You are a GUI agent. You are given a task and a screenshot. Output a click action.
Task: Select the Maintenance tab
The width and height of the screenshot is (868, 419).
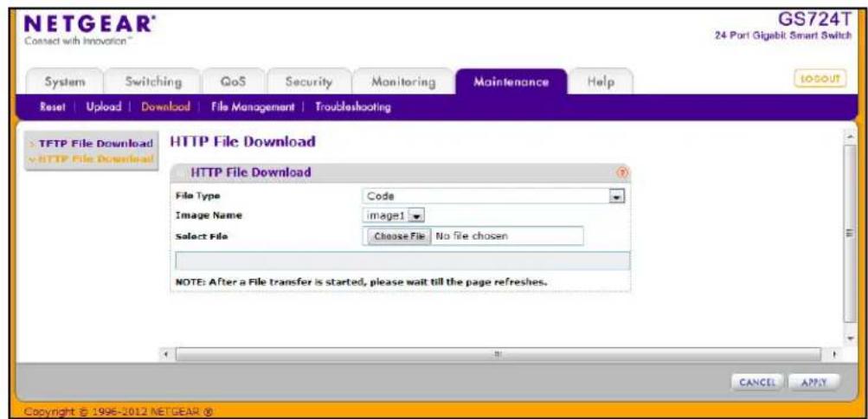[x=511, y=82]
